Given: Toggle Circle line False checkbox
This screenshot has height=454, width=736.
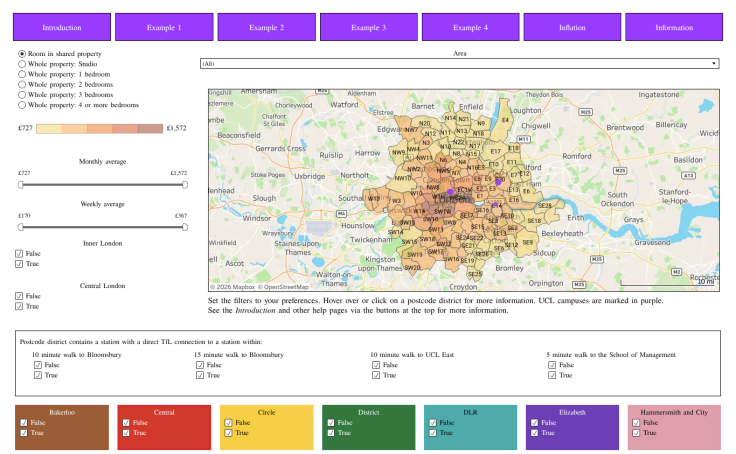Looking at the screenshot, I should tap(229, 423).
